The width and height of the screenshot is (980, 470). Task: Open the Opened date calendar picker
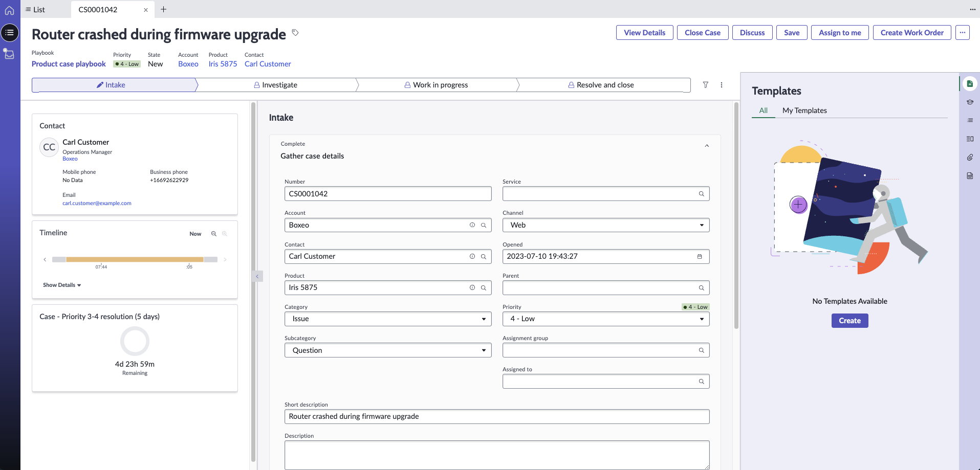[700, 257]
